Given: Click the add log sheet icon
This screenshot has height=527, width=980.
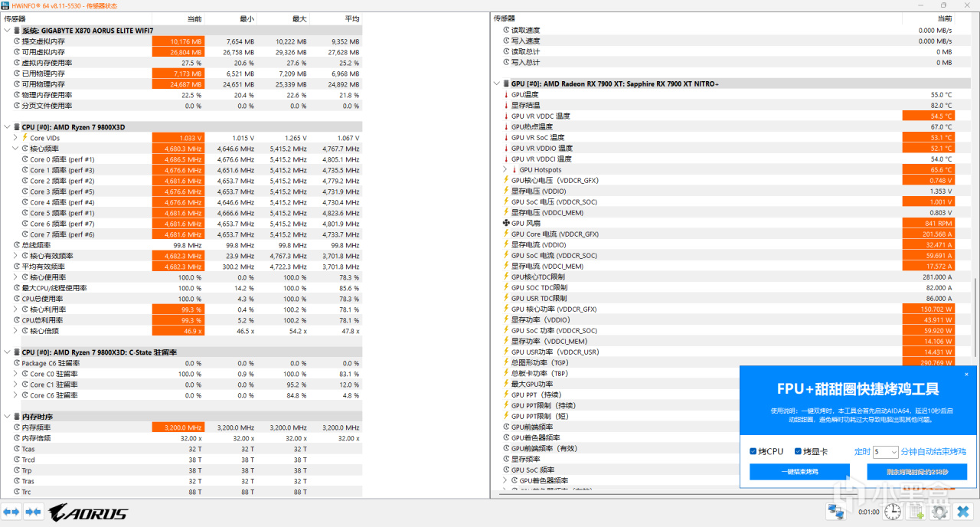Looking at the screenshot, I should (916, 512).
